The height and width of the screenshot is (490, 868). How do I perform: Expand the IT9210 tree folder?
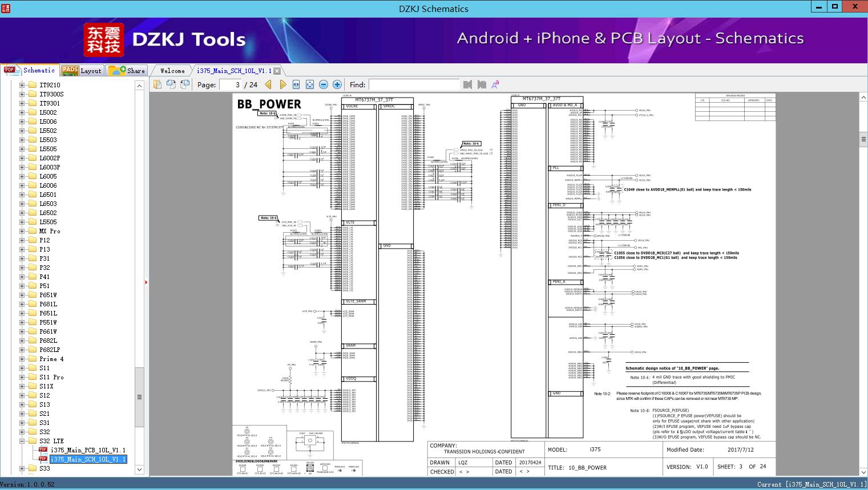tap(22, 85)
